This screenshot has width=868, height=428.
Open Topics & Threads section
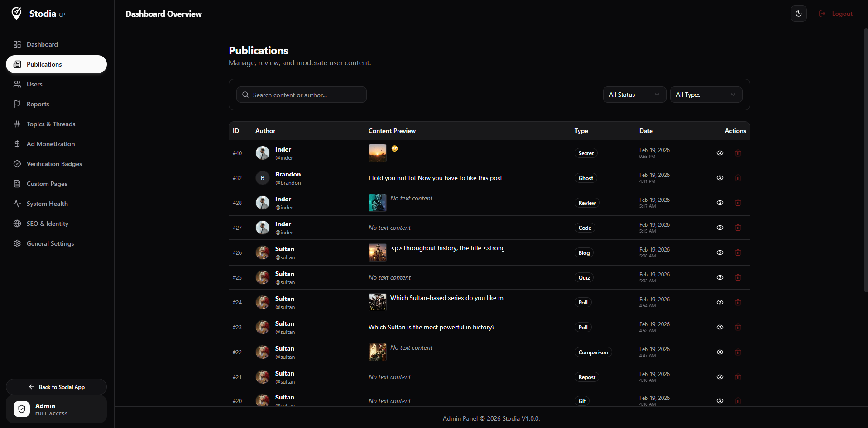[x=51, y=124]
